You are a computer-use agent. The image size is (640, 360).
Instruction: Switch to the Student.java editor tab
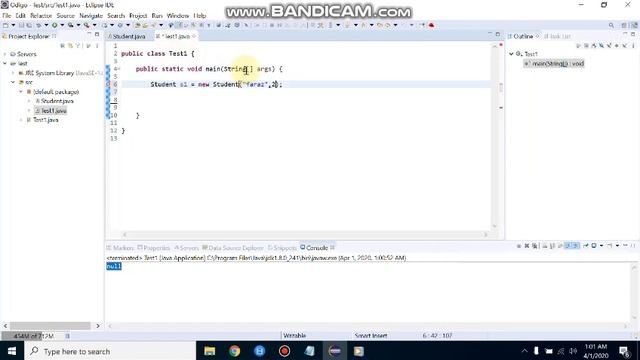coord(128,36)
